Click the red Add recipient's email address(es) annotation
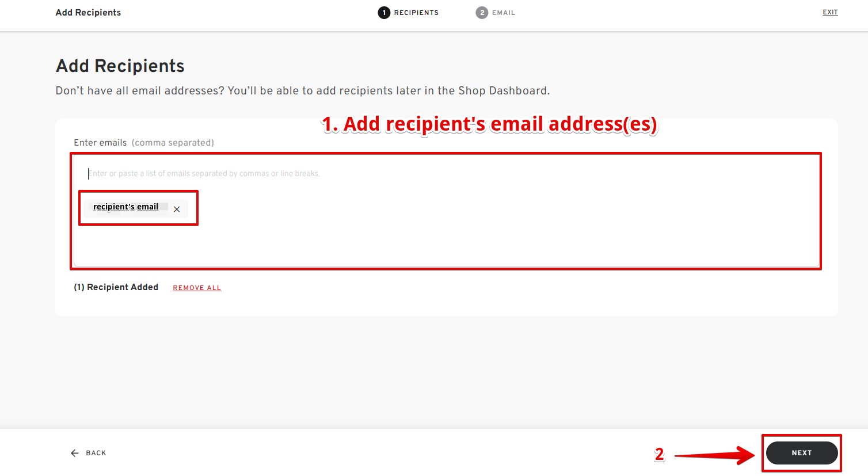The width and height of the screenshot is (868, 476). point(489,124)
